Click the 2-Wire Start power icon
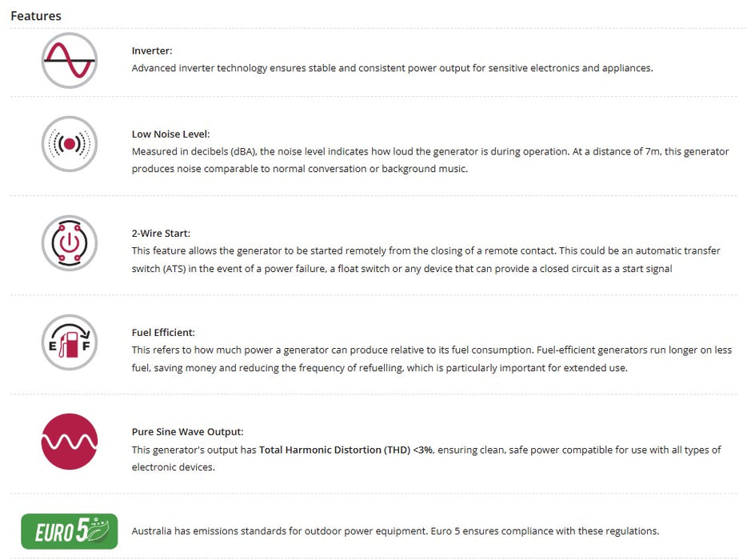The image size is (747, 560). pos(70,243)
